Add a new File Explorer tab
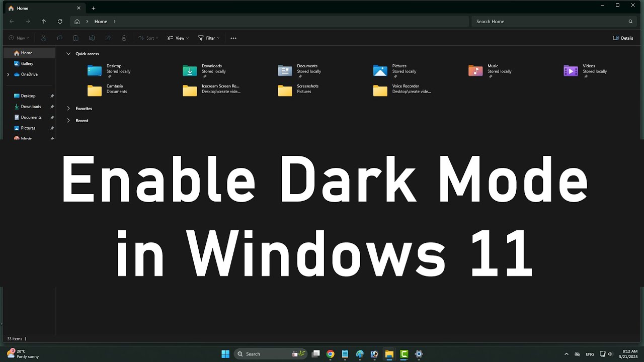This screenshot has height=362, width=644. point(93,8)
